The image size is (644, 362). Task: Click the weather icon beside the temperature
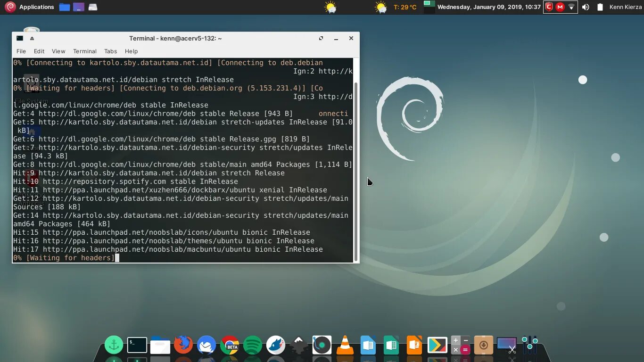tap(381, 7)
